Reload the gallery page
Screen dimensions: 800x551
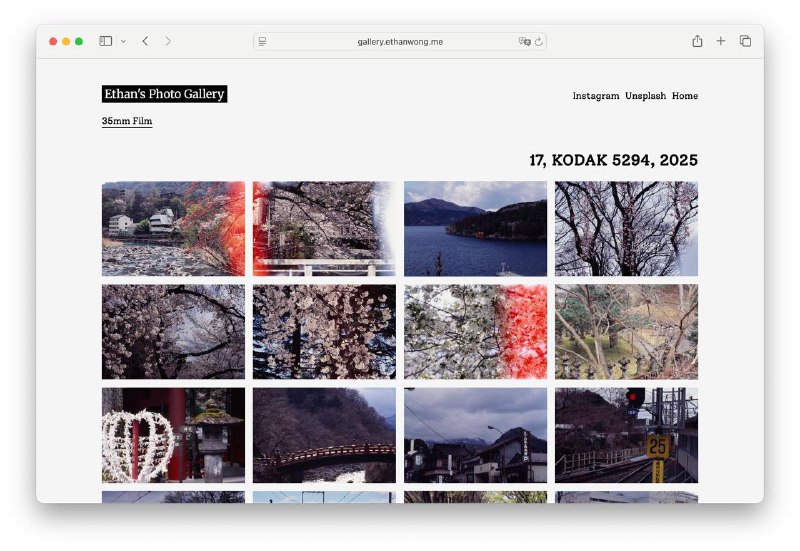(539, 42)
